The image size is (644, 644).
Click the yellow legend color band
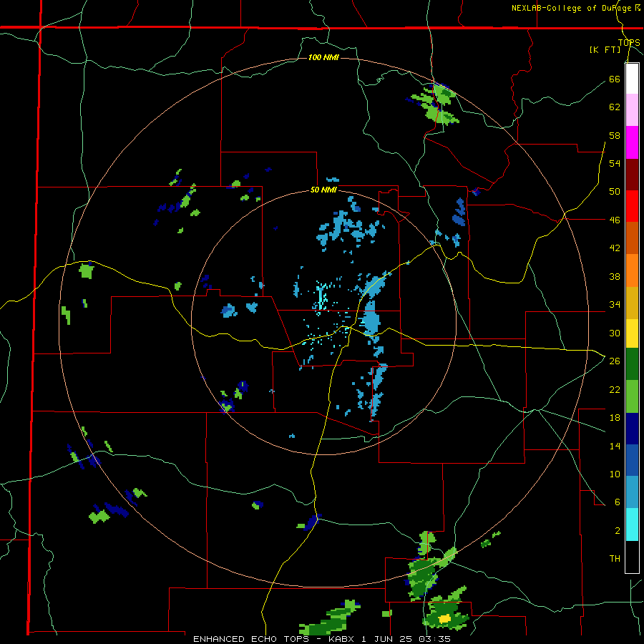(x=632, y=333)
